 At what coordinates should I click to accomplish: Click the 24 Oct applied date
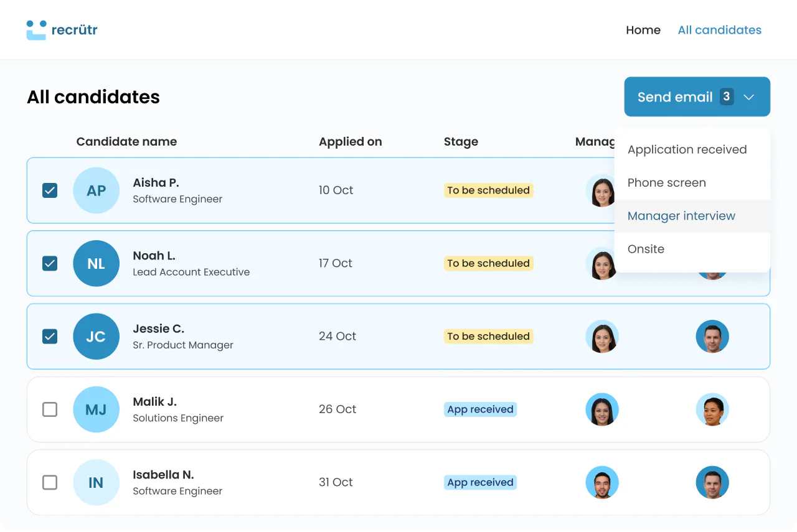click(x=337, y=337)
